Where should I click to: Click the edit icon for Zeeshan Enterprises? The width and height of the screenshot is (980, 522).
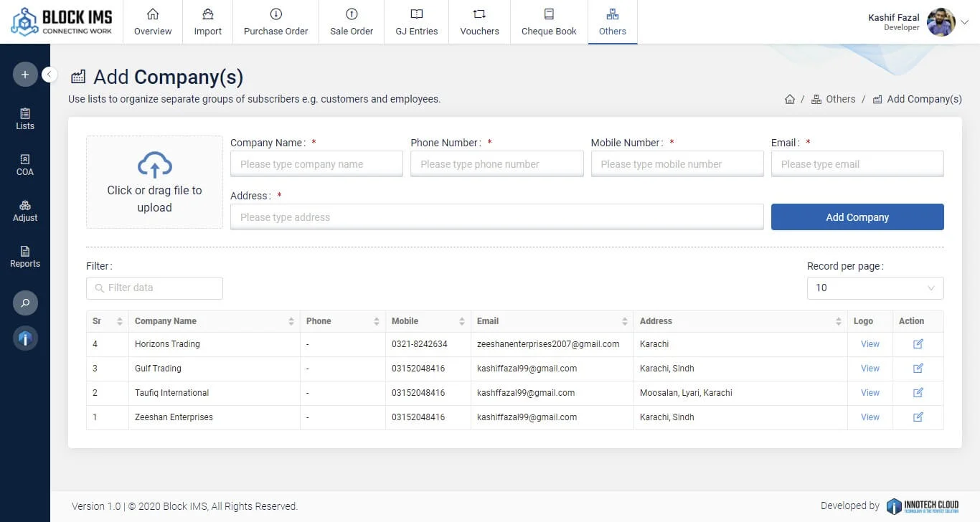[918, 417]
